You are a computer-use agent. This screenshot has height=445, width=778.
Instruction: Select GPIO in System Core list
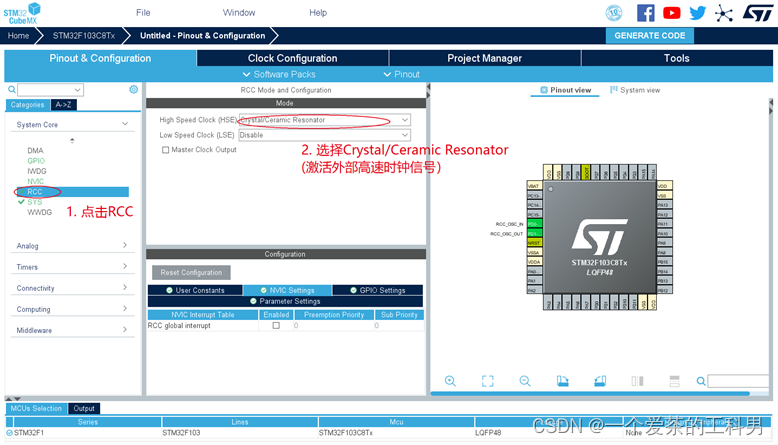(x=36, y=161)
